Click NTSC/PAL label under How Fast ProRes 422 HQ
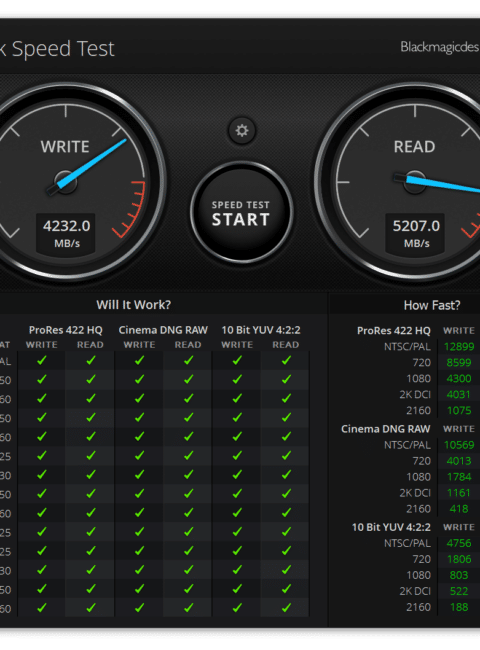 407,347
